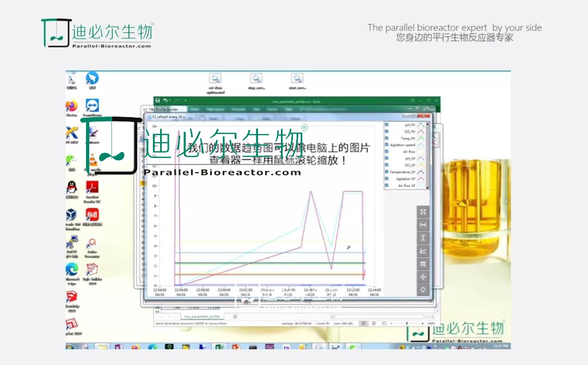Toggle the Temperature_SP trace checkbox
The height and width of the screenshot is (365, 588).
387,172
